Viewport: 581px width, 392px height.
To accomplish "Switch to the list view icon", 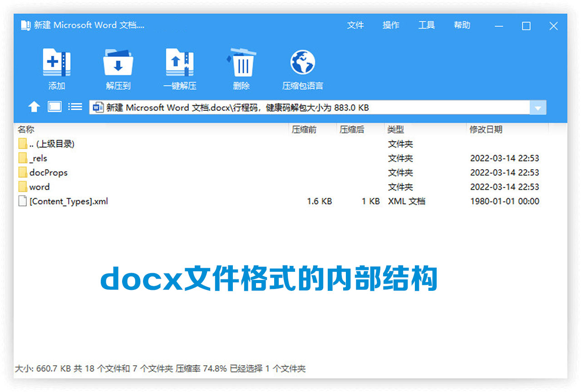I will tap(74, 108).
